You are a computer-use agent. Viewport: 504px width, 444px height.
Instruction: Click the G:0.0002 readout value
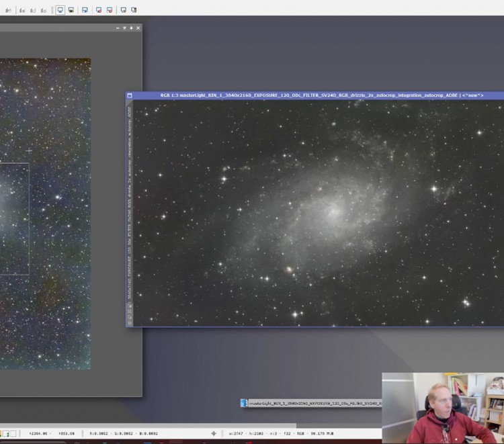pos(124,433)
